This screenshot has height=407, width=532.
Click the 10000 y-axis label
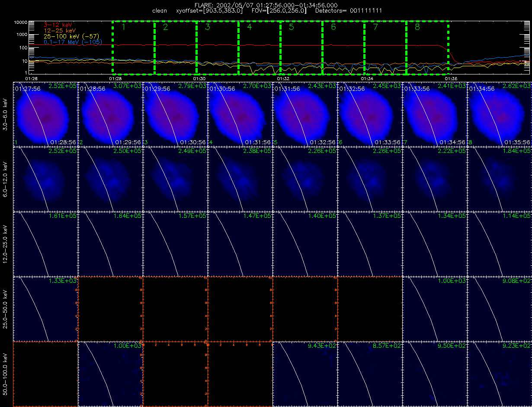(21, 22)
